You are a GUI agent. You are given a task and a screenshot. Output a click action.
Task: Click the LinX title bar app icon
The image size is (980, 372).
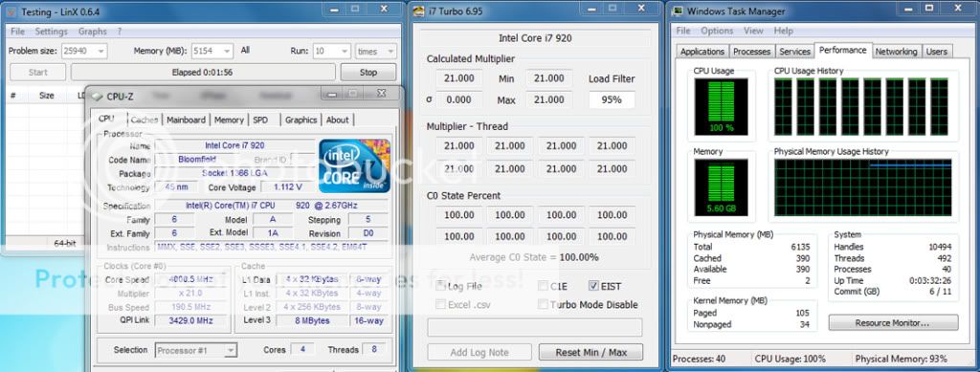coord(12,11)
